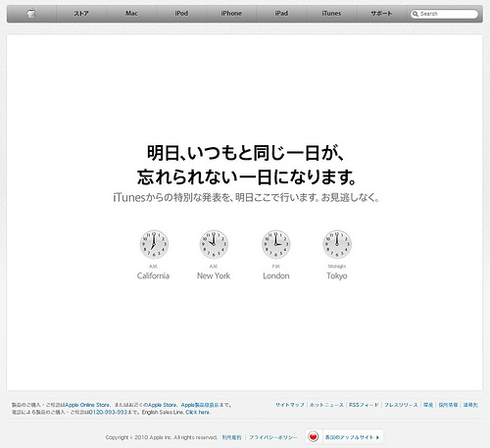Click the California label under the clock
Image resolution: width=490 pixels, height=448 pixels.
[153, 275]
